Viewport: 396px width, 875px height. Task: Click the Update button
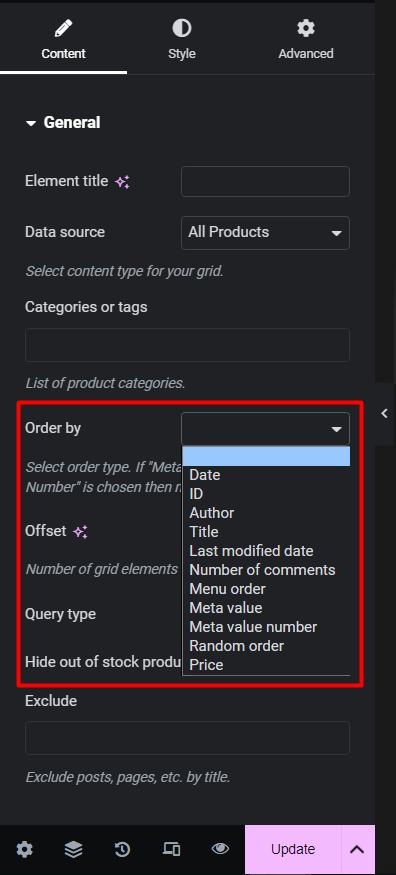(x=293, y=849)
